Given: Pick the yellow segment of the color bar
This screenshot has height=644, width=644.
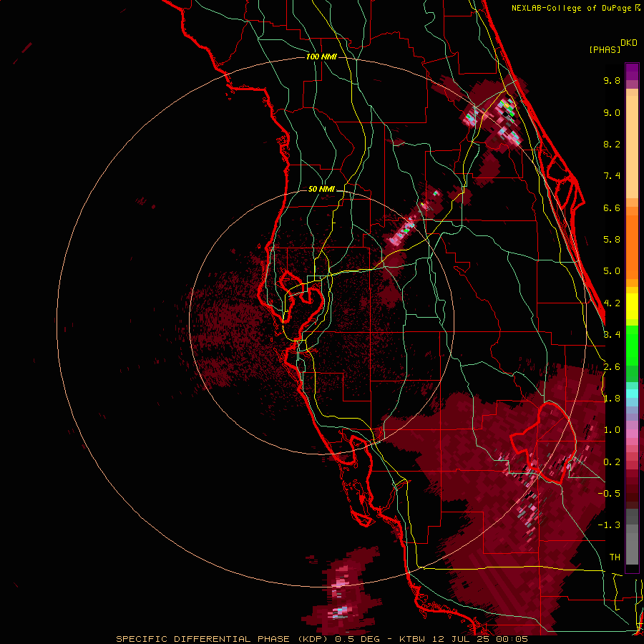Looking at the screenshot, I should (632, 306).
